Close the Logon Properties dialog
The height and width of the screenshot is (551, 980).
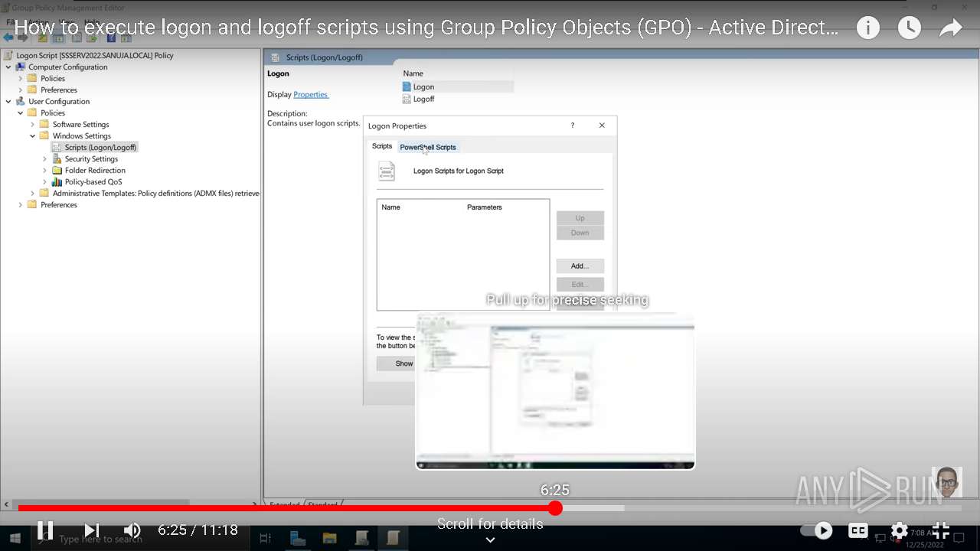point(602,126)
